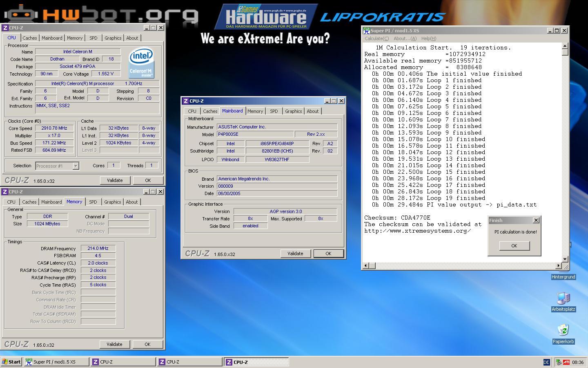This screenshot has height=368, width=588.
Task: Close the Finish dialog
Action: click(536, 220)
